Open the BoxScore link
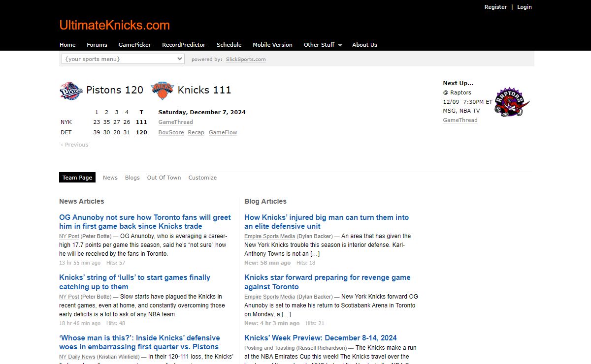 pyautogui.click(x=171, y=132)
